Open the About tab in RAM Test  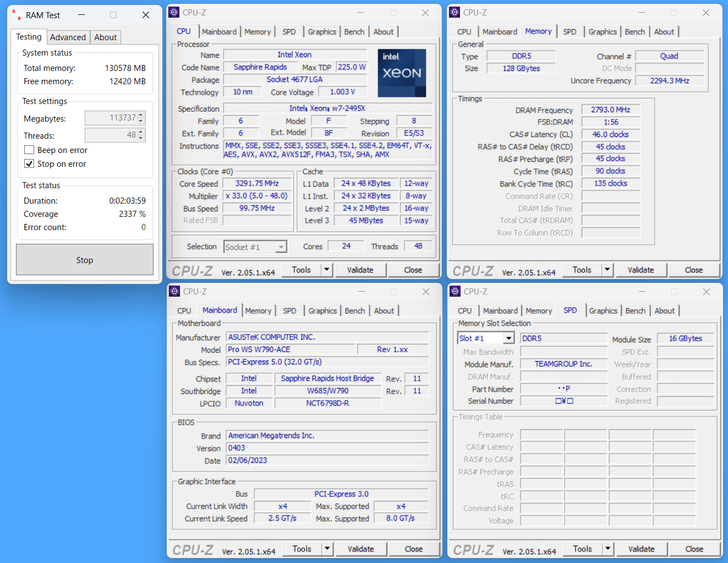[105, 37]
